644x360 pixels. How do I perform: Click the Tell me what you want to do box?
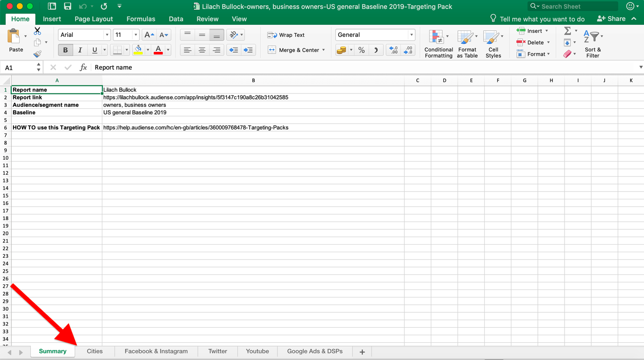click(537, 19)
